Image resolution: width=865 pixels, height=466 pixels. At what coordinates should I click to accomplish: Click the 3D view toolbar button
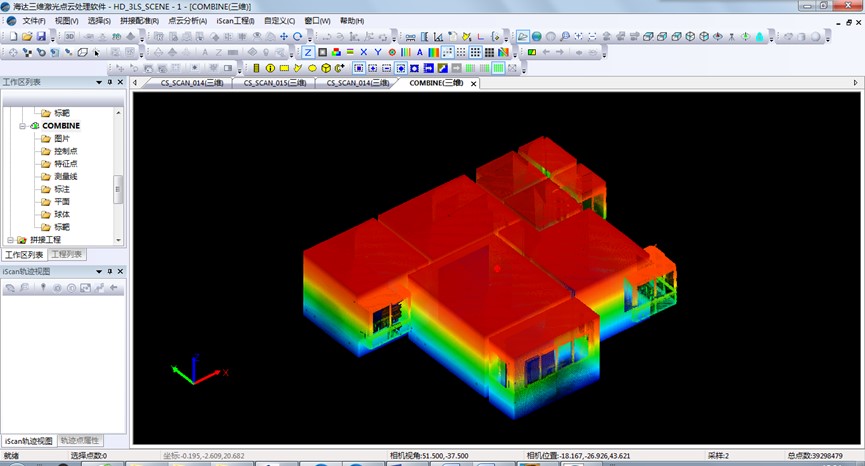pos(70,37)
